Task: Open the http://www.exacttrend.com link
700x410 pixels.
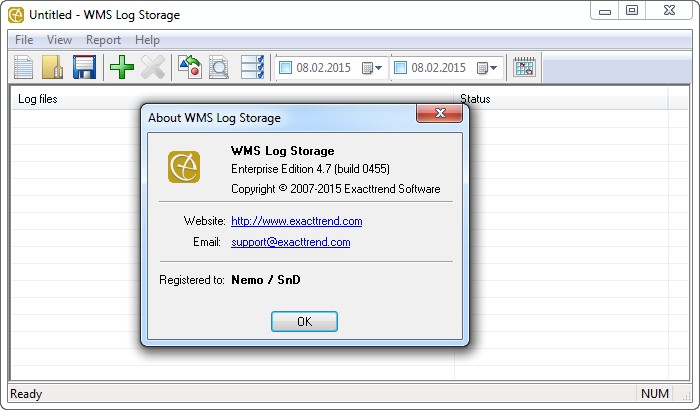Action: [296, 221]
